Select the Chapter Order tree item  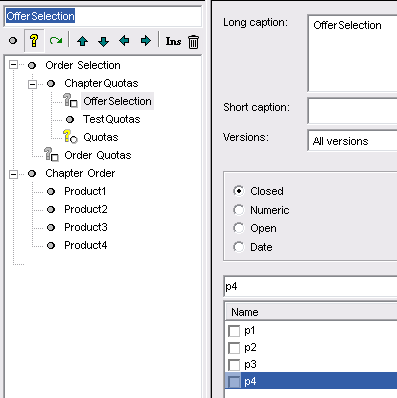pyautogui.click(x=80, y=173)
